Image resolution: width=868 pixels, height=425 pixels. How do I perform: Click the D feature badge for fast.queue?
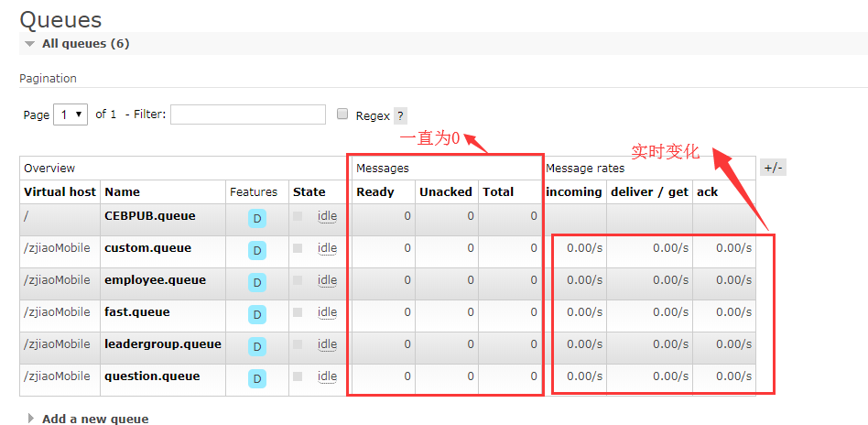[257, 315]
